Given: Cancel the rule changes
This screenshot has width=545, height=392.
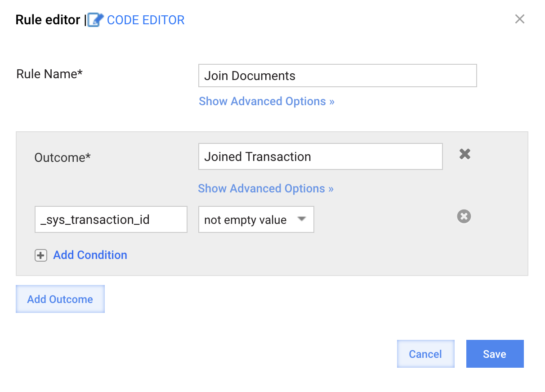Looking at the screenshot, I should pos(426,354).
